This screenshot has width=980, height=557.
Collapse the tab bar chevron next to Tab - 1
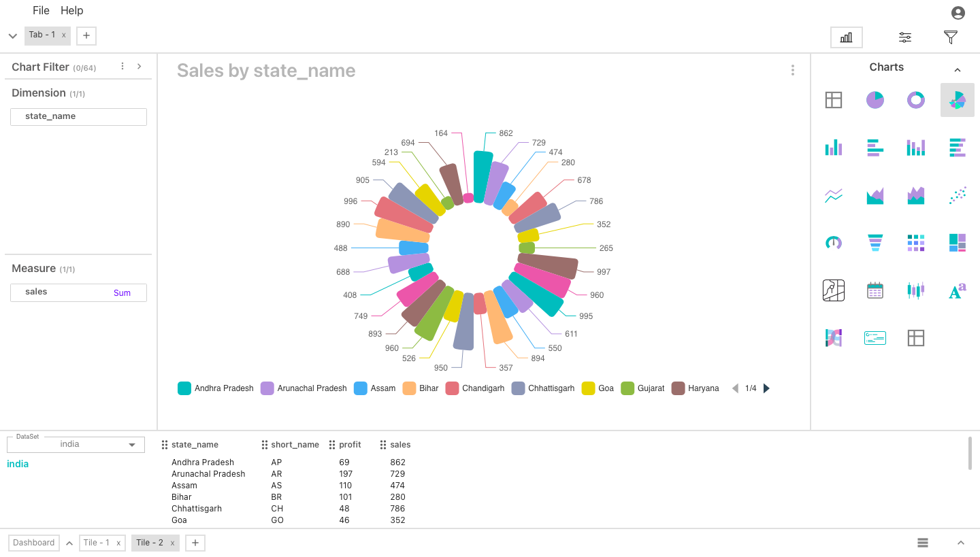point(12,36)
